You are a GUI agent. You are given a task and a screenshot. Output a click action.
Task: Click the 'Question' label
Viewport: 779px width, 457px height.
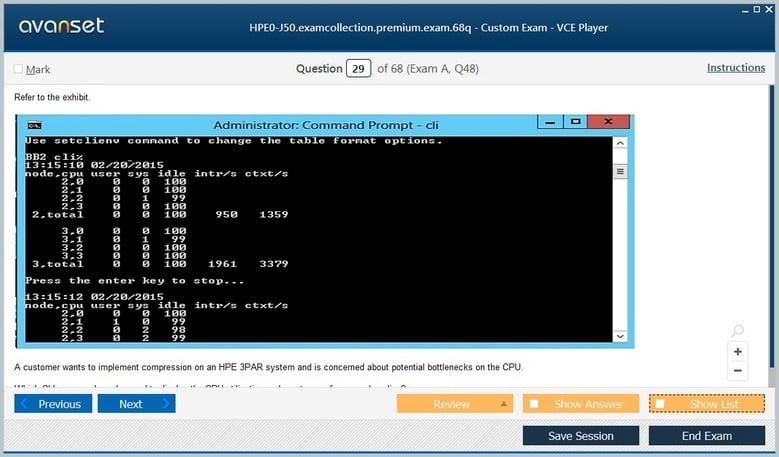(319, 69)
